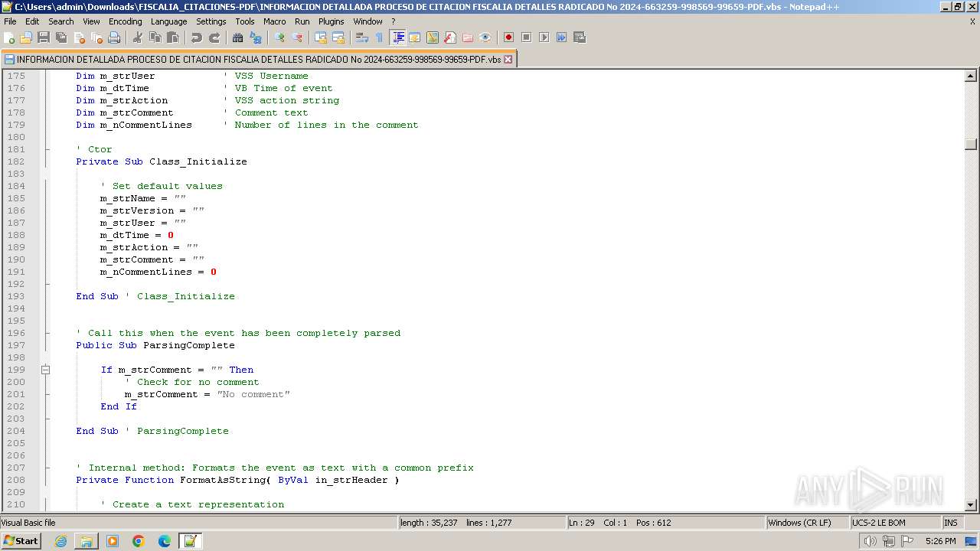980x551 pixels.
Task: Open Replace dialog toolbar icon
Action: [x=256, y=37]
